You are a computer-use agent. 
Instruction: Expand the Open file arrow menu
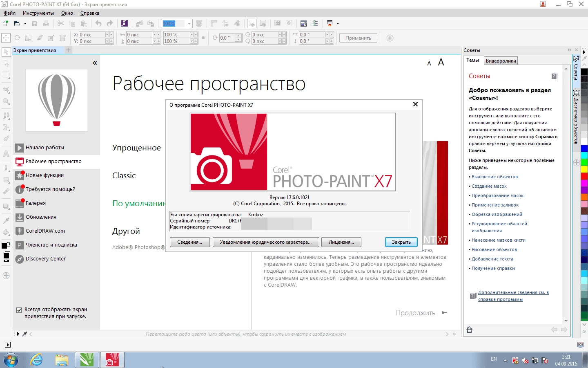click(25, 24)
